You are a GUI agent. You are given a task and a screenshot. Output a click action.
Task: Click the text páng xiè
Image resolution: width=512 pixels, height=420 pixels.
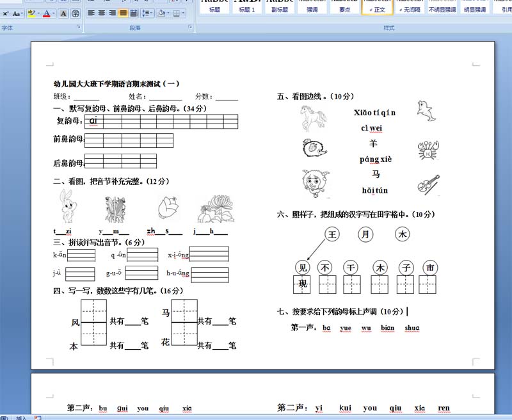point(376,159)
